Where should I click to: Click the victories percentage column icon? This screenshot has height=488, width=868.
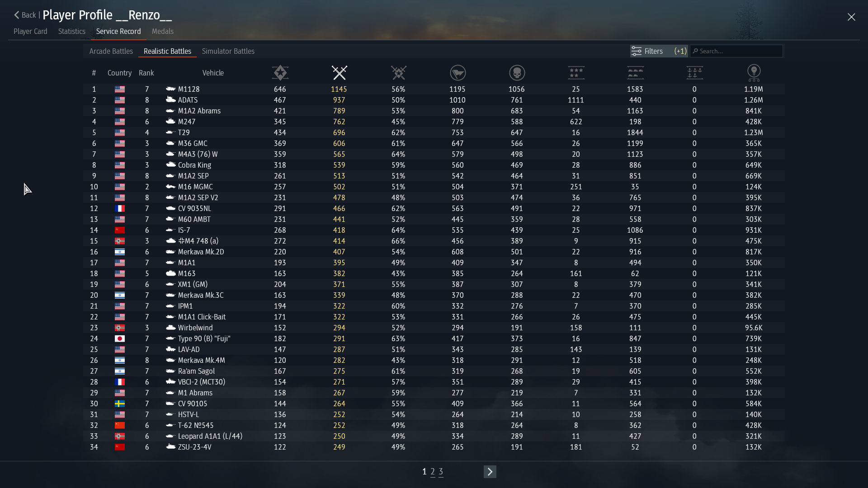[x=398, y=73]
